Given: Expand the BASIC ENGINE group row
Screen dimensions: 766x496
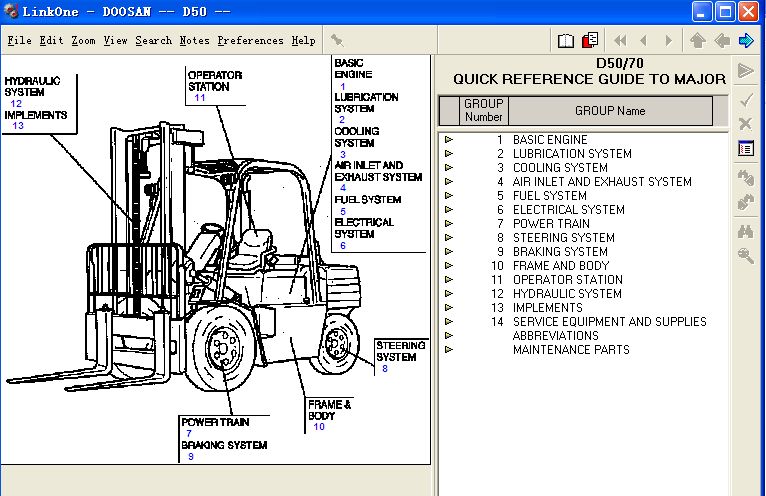Looking at the screenshot, I should click(449, 140).
